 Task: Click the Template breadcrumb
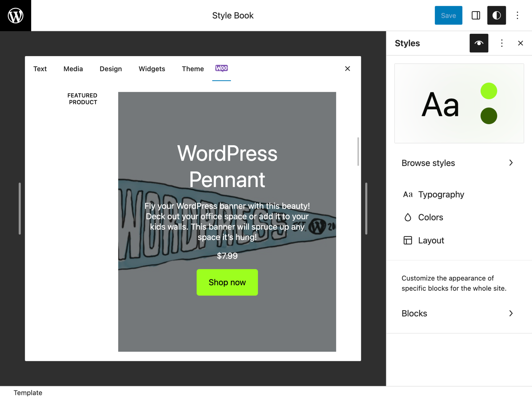(28, 393)
